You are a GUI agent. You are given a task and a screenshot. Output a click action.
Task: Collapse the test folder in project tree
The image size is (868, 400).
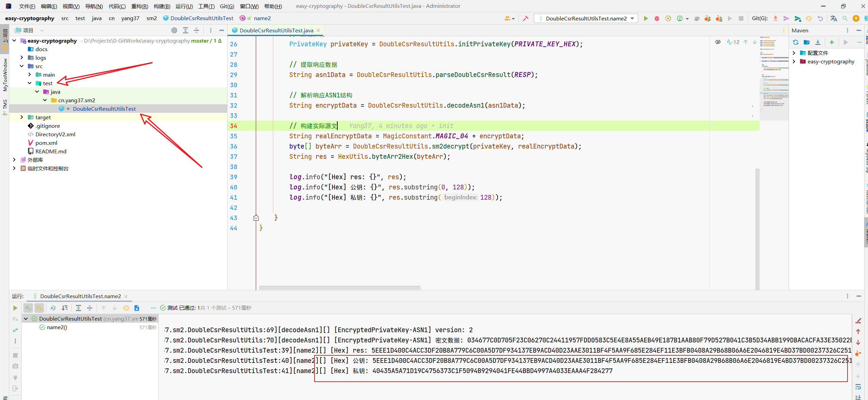coord(30,83)
